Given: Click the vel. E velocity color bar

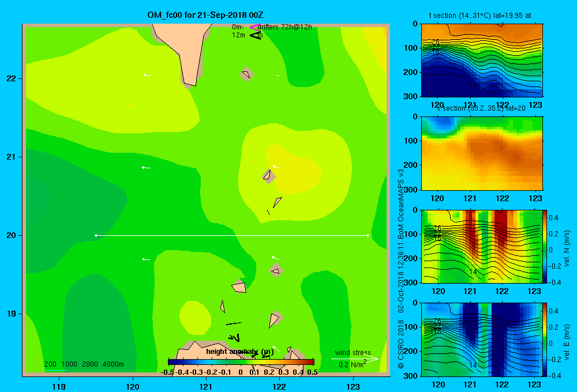Looking at the screenshot, I should click(545, 340).
